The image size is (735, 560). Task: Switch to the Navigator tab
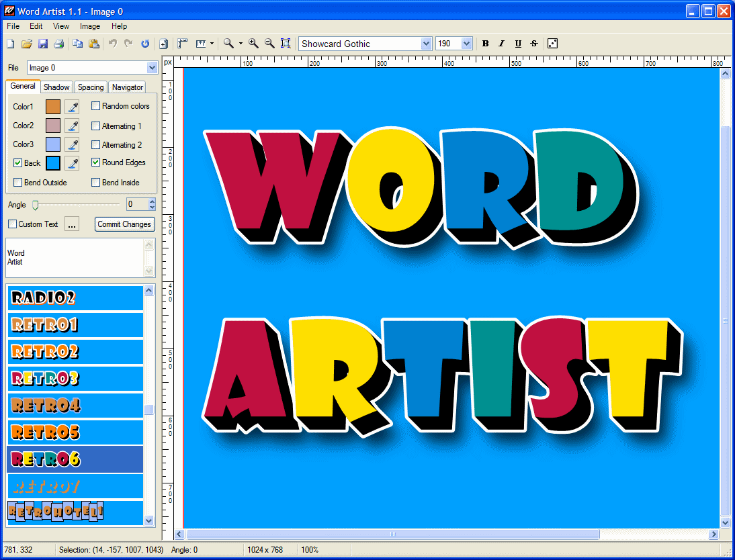point(128,87)
